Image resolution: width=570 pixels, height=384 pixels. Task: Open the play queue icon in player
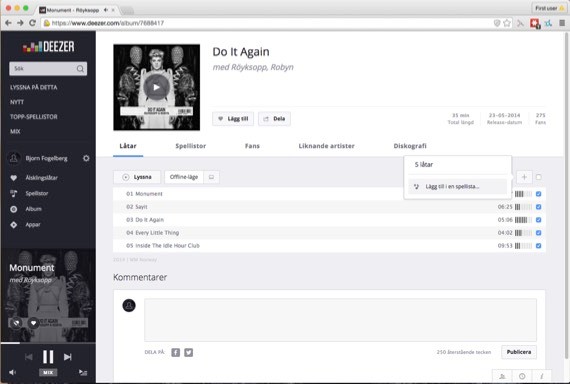83,372
